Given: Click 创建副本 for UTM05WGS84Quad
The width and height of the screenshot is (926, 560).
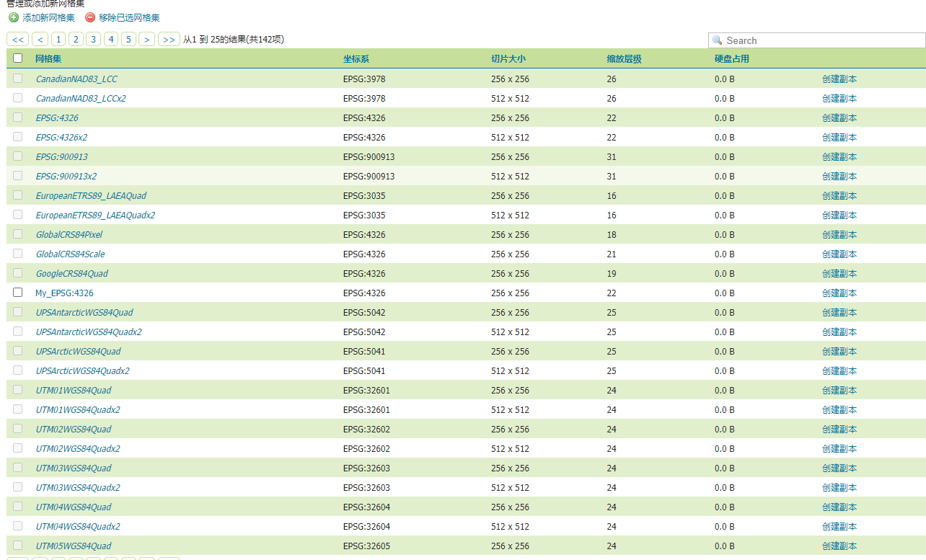Looking at the screenshot, I should coord(839,546).
